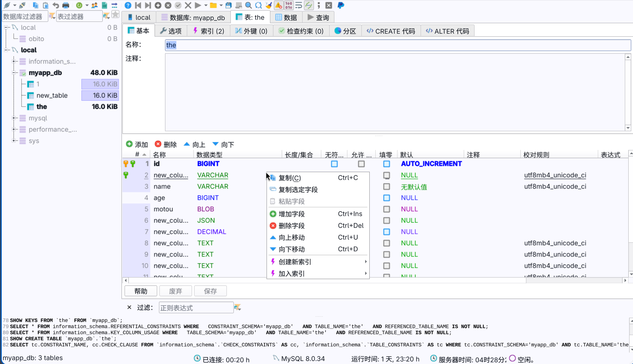Switch to the 索引 (2) tab

(x=209, y=31)
